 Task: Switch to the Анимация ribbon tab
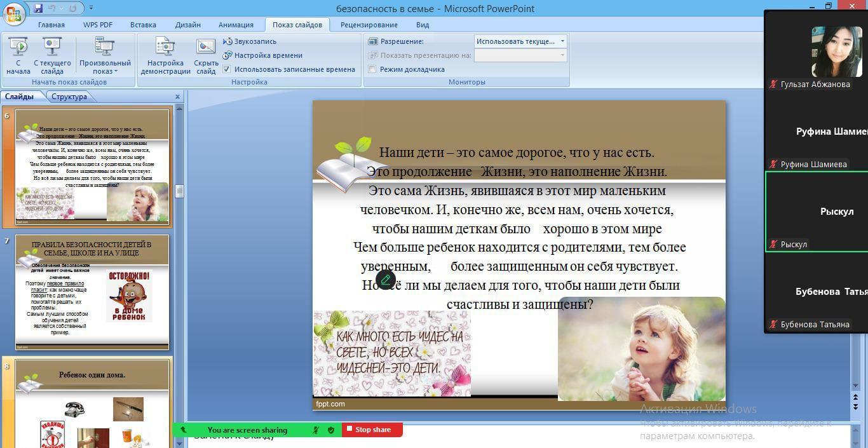(x=236, y=25)
